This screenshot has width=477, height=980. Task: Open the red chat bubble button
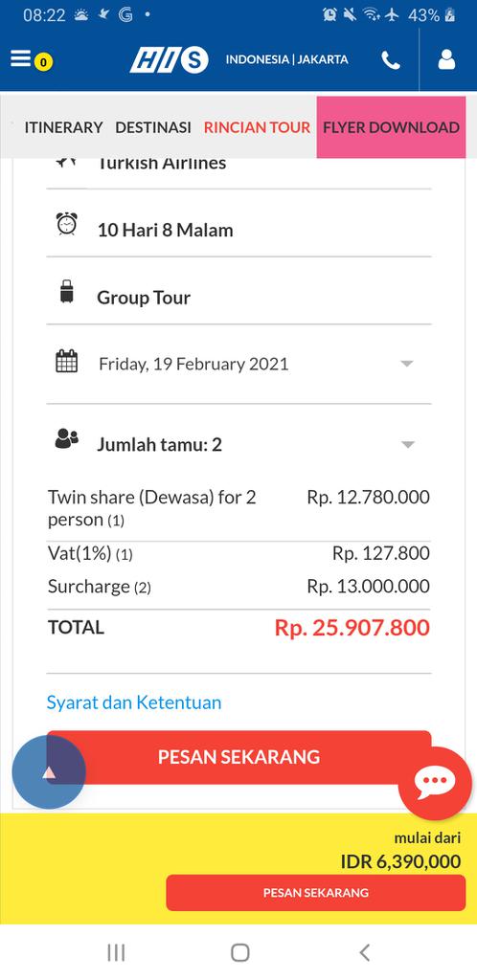(435, 783)
